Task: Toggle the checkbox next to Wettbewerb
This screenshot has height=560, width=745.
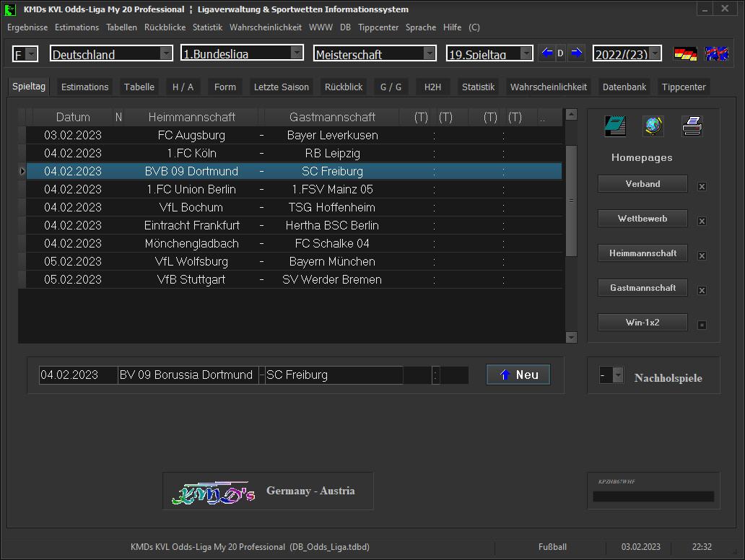Action: tap(702, 222)
